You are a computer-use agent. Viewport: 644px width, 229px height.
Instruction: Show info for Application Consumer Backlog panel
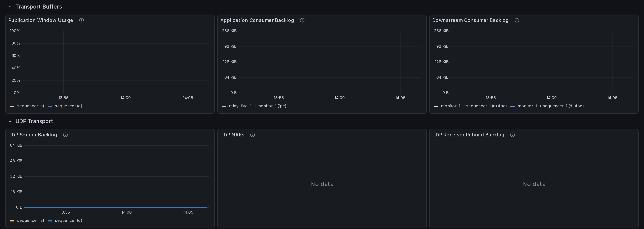302,20
